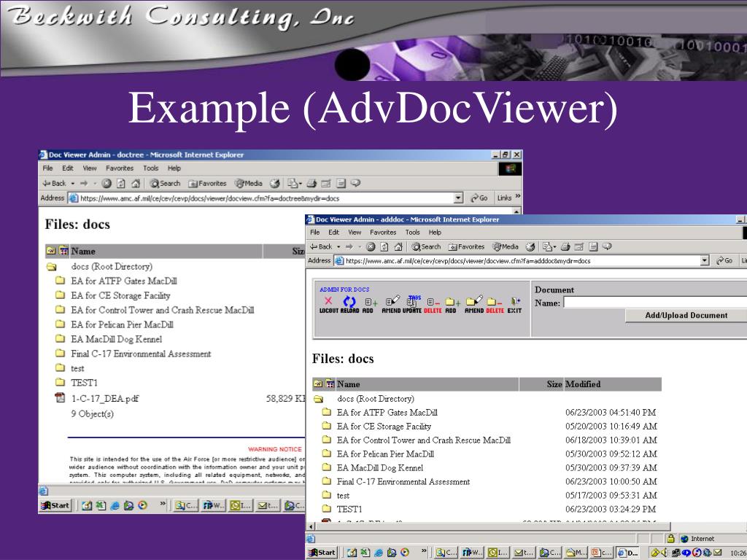The height and width of the screenshot is (560, 747).
Task: Open address bar dropdown in doctree window
Action: click(x=458, y=198)
